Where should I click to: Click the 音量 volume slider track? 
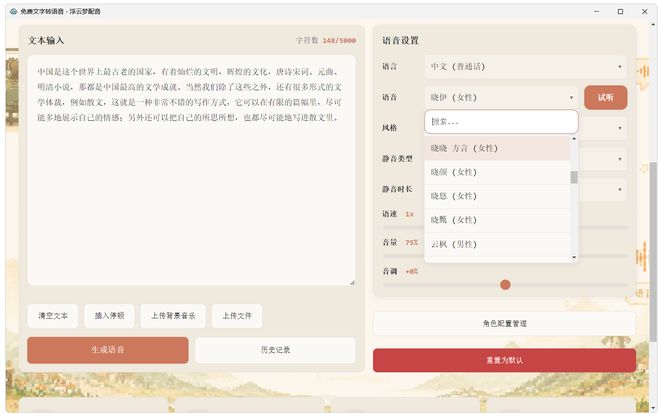click(x=505, y=256)
